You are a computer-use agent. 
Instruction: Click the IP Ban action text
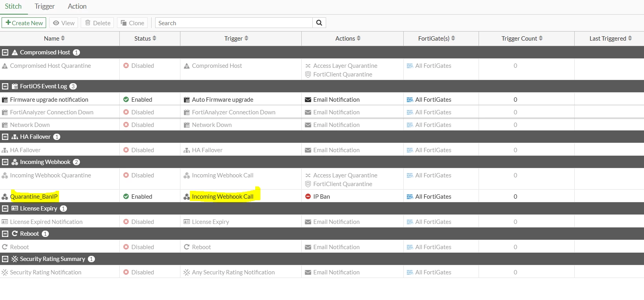322,197
